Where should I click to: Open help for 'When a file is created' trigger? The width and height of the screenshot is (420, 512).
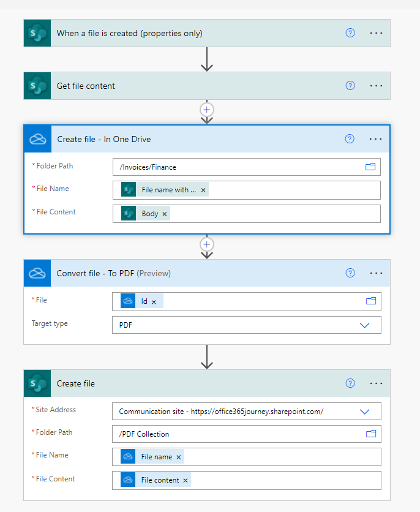pyautogui.click(x=350, y=33)
